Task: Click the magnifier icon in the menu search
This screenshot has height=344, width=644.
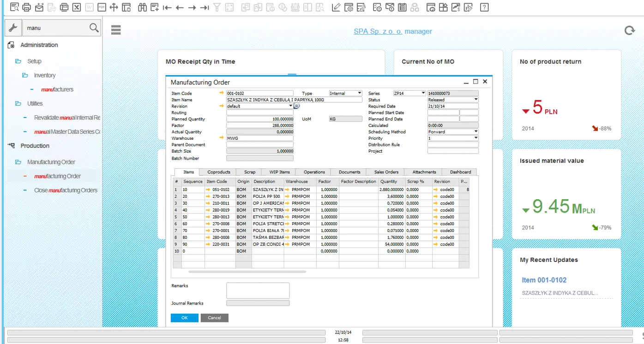Action: coord(94,28)
